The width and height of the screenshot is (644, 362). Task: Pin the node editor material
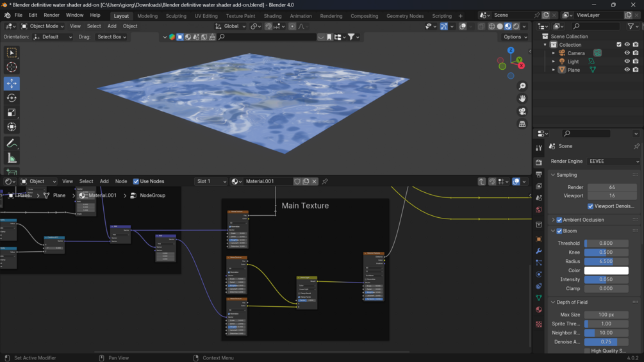coord(325,181)
